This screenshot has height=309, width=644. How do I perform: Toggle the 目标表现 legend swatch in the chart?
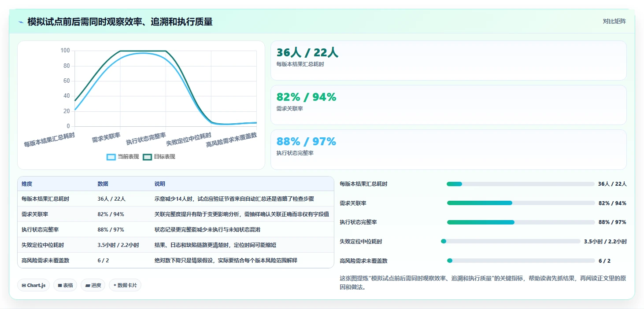pos(148,157)
